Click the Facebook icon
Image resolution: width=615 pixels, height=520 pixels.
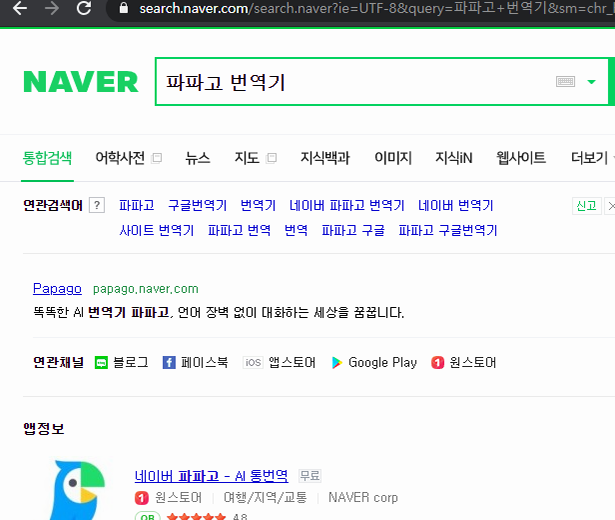pyautogui.click(x=169, y=362)
